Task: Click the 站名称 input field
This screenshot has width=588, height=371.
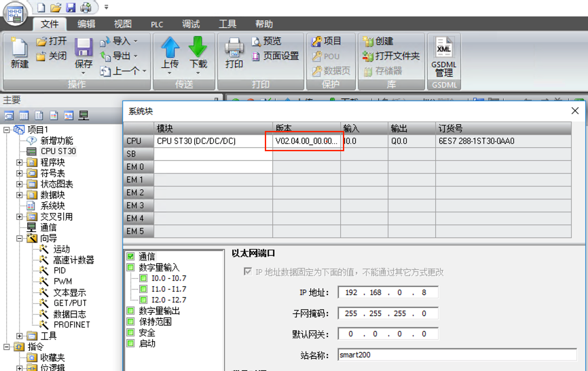Action: click(456, 354)
